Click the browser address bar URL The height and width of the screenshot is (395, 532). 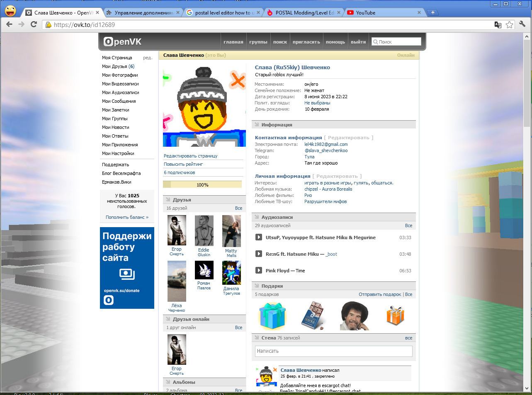pyautogui.click(x=84, y=25)
